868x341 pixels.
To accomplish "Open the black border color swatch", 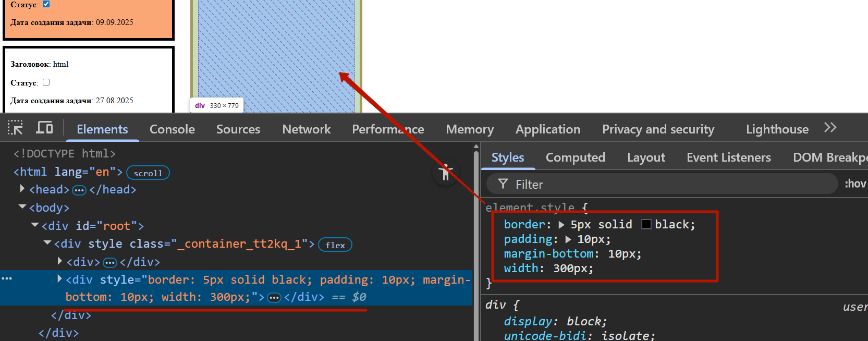I will 646,224.
